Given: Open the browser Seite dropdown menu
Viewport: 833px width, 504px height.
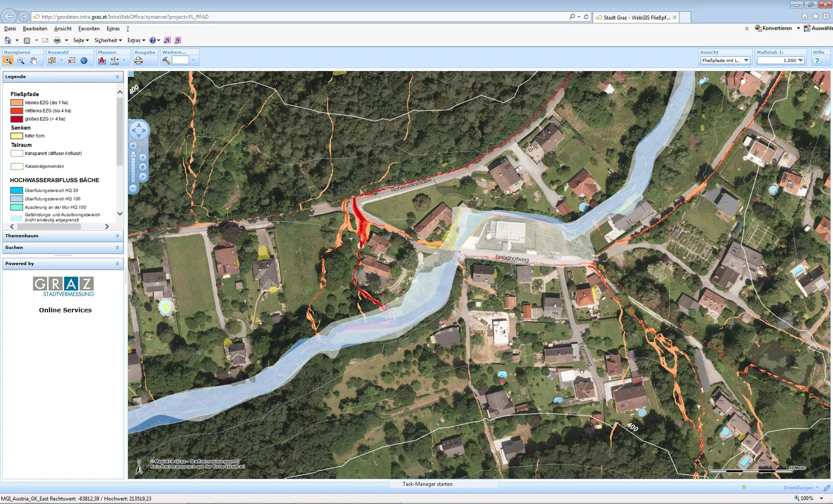Looking at the screenshot, I should (81, 40).
